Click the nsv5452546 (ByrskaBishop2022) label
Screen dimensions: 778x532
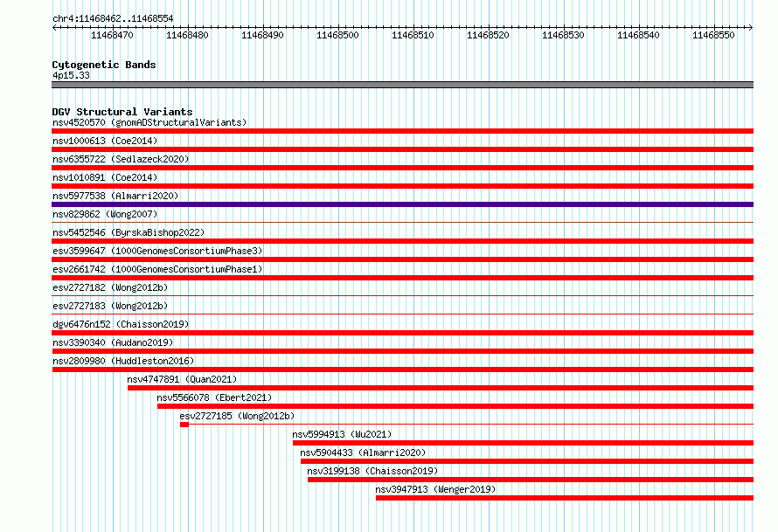(x=129, y=232)
